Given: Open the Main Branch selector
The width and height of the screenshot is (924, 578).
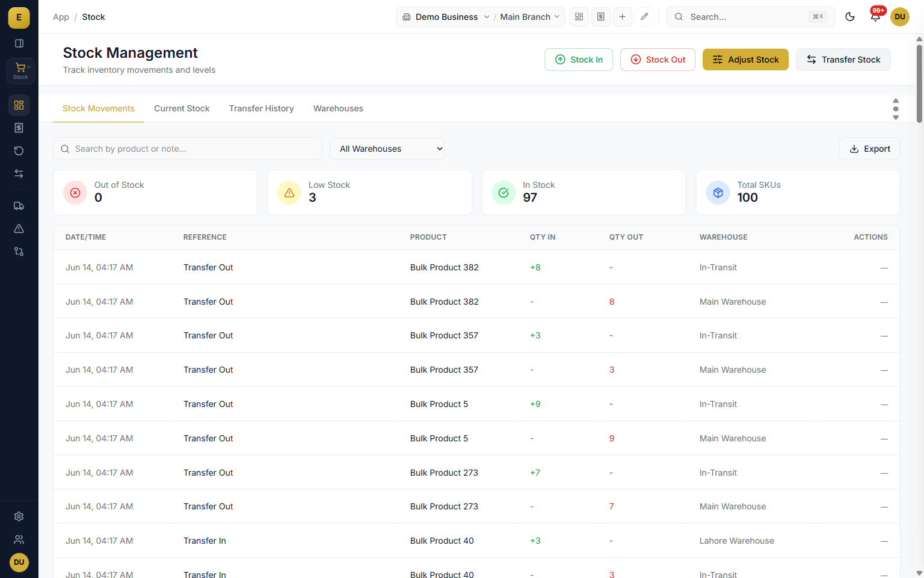Looking at the screenshot, I should pos(530,17).
